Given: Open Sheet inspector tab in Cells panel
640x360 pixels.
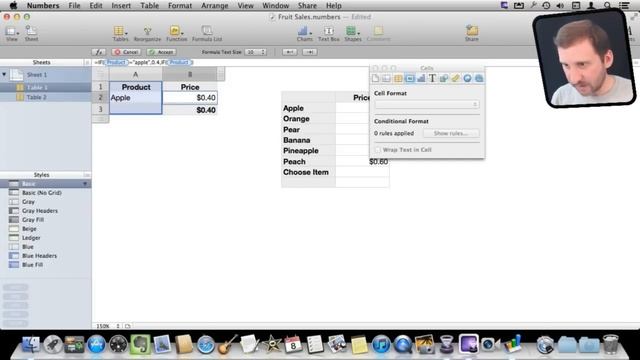Looking at the screenshot, I should pyautogui.click(x=387, y=78).
